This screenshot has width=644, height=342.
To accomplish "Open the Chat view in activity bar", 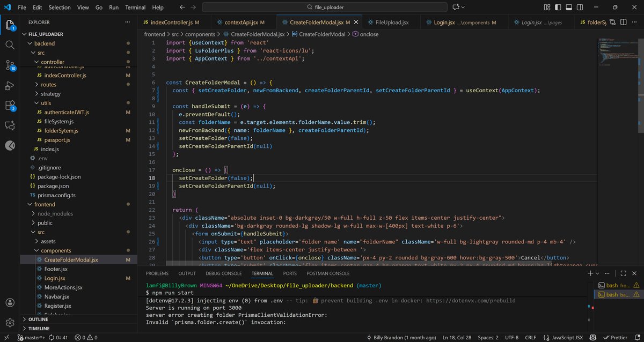I will [x=10, y=125].
